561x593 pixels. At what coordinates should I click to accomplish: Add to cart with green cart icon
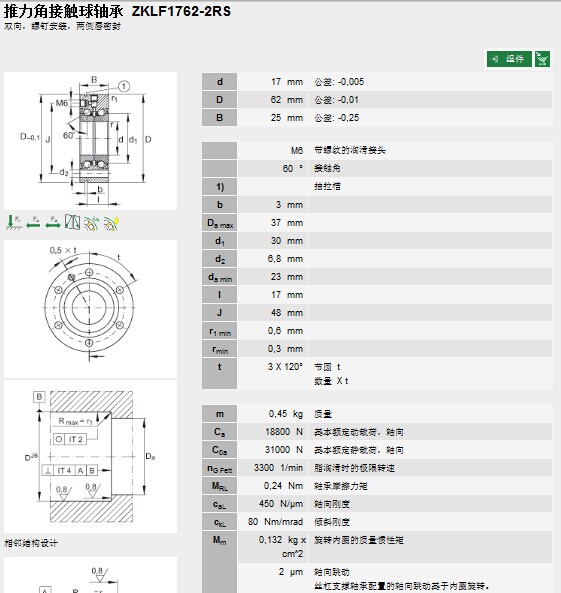pos(542,59)
